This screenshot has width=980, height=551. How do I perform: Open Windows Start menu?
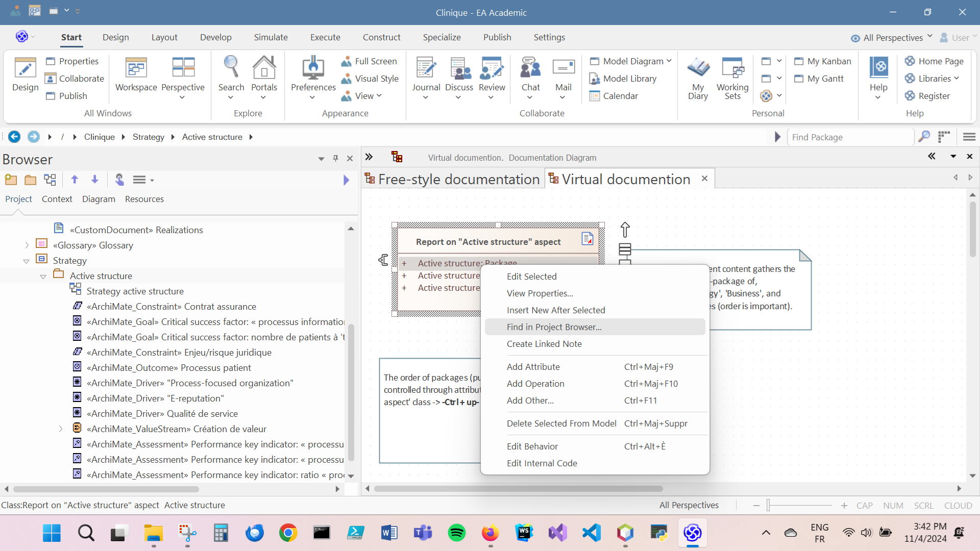click(x=52, y=533)
